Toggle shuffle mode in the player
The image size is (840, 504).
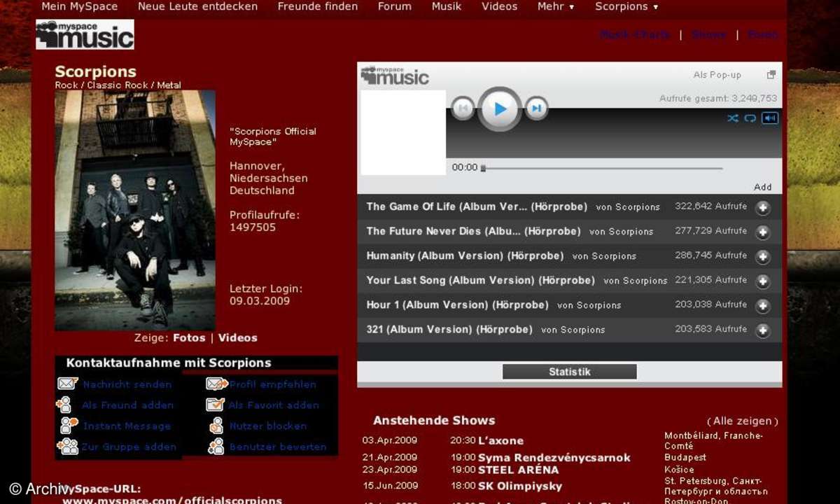click(732, 118)
